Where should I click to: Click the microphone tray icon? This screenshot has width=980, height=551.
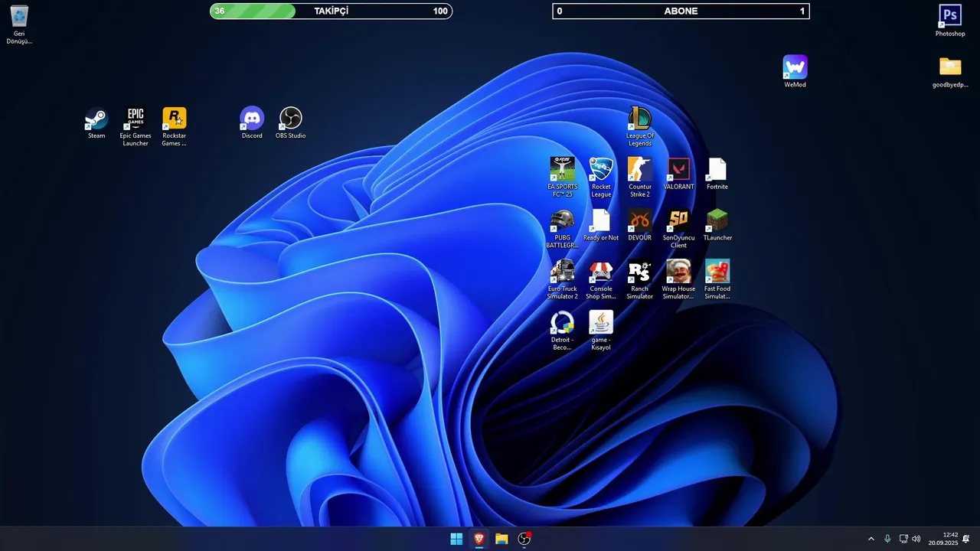(887, 539)
